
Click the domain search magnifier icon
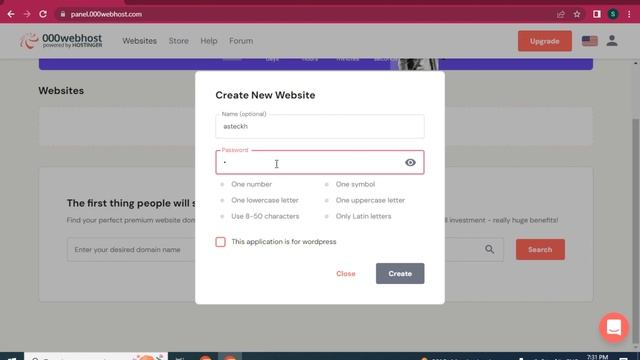pos(489,249)
